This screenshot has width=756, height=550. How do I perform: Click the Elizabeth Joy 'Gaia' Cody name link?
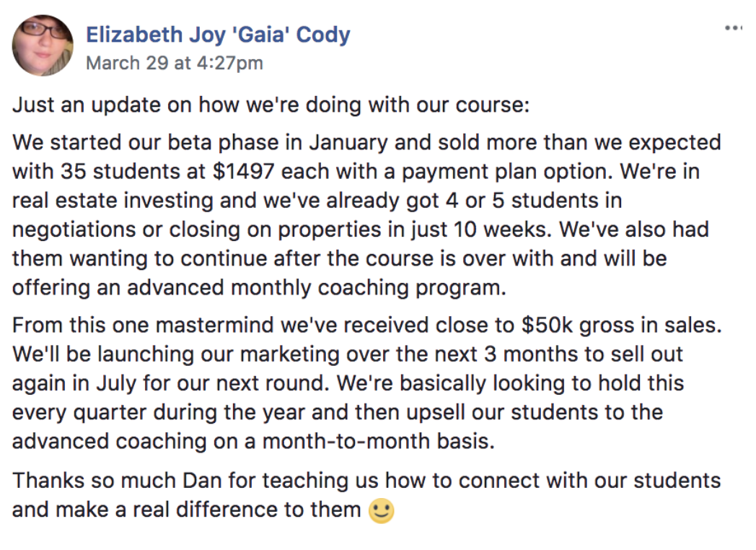(x=218, y=34)
